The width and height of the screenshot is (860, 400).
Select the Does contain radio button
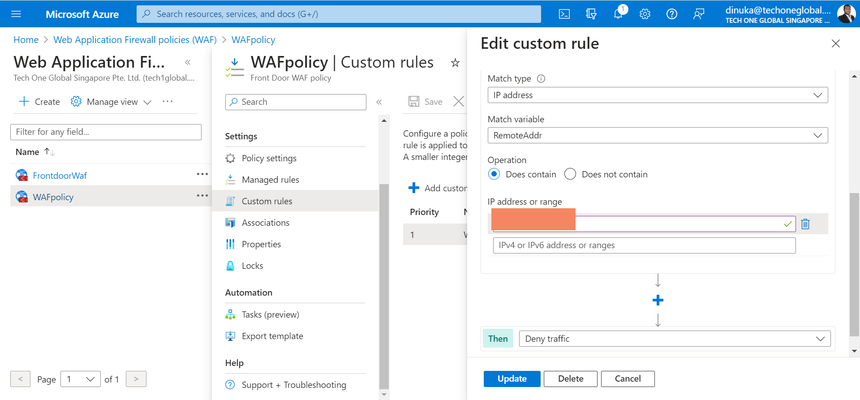pyautogui.click(x=494, y=174)
